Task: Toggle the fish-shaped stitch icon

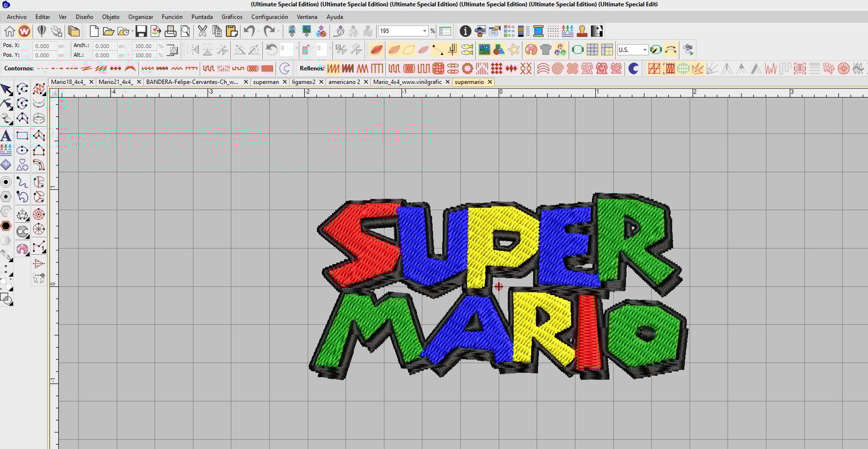Action: click(468, 50)
